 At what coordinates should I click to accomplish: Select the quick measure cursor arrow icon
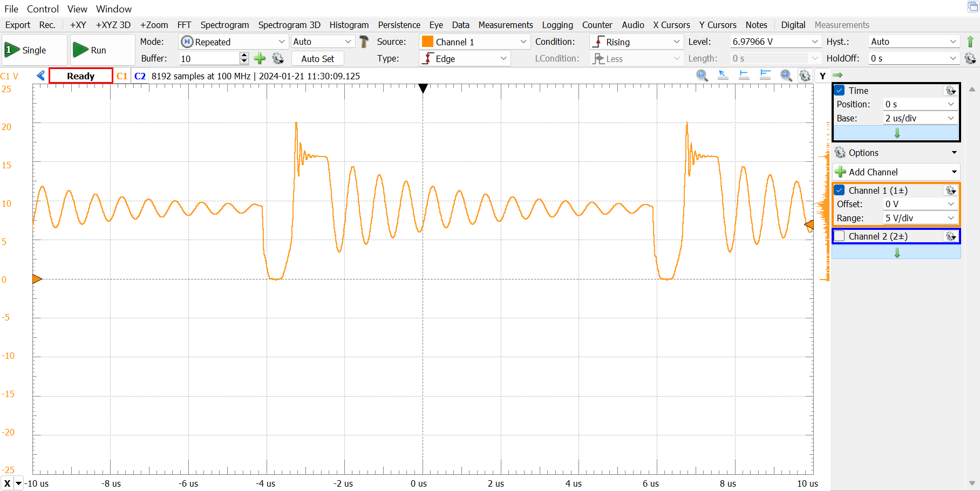coord(723,76)
